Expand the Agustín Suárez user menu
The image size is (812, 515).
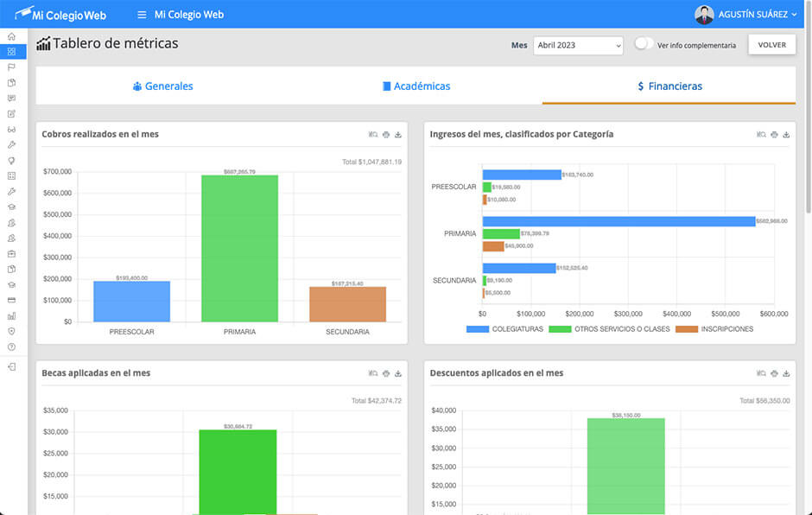click(x=746, y=15)
